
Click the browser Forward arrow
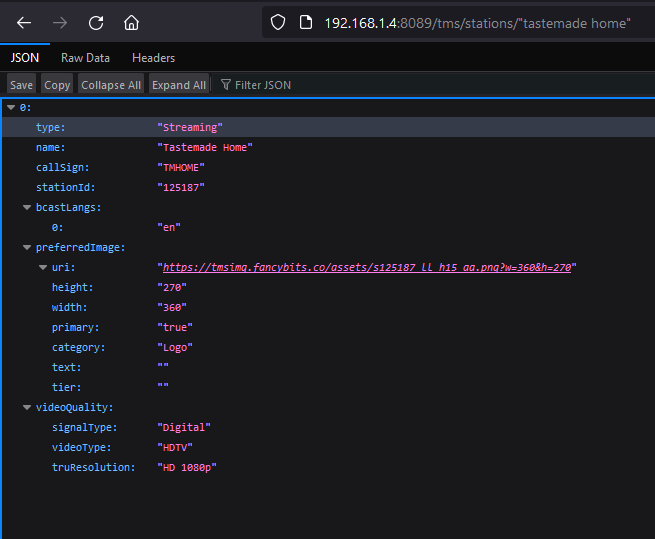[x=60, y=22]
